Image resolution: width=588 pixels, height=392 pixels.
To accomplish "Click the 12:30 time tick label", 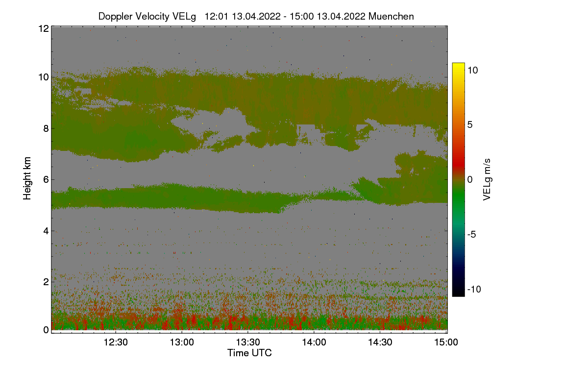I will coord(116,342).
